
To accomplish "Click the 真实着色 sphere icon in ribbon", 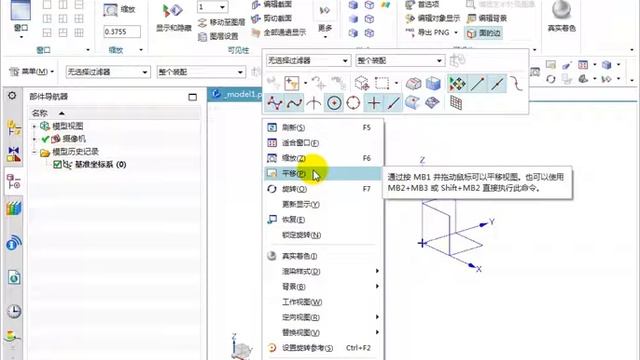I will [x=561, y=10].
